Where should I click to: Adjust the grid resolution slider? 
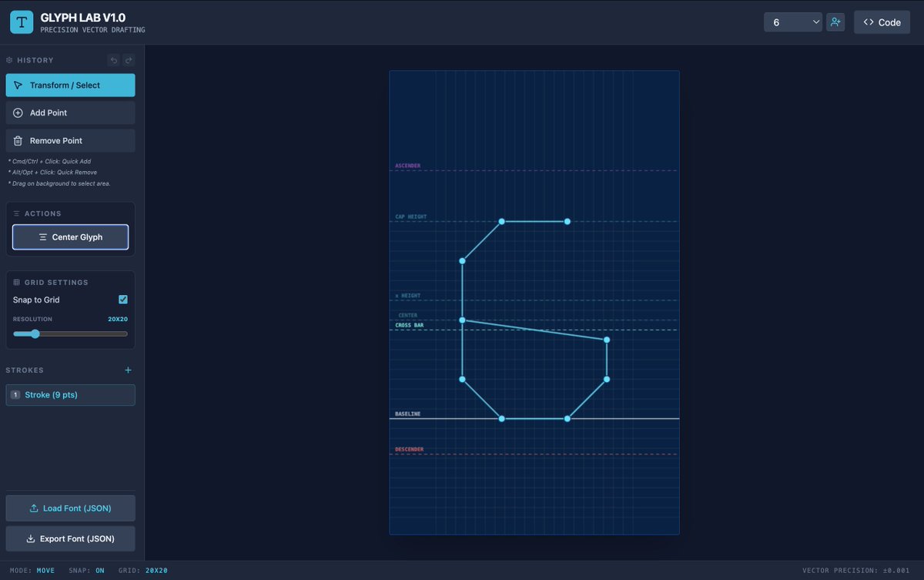(x=70, y=334)
